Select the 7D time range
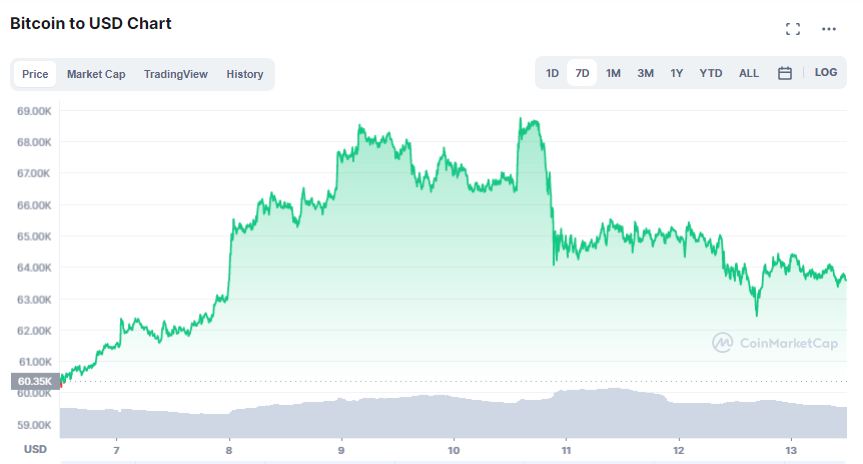 (x=582, y=73)
